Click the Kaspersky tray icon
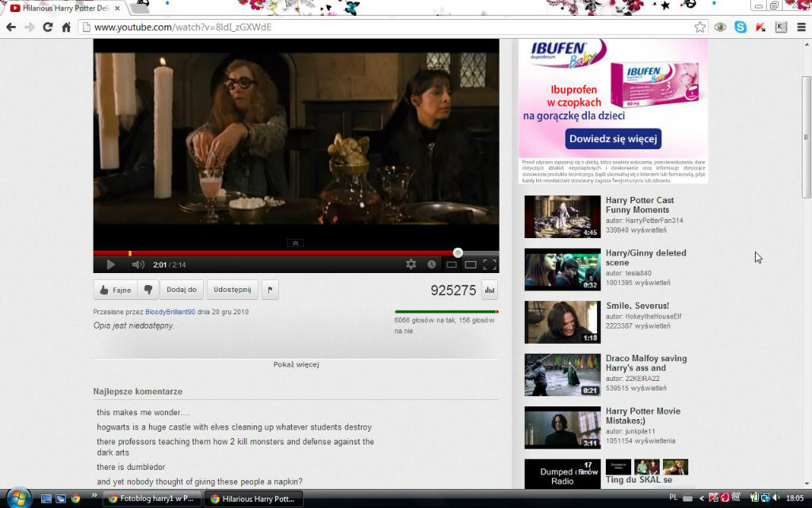 coord(713,498)
